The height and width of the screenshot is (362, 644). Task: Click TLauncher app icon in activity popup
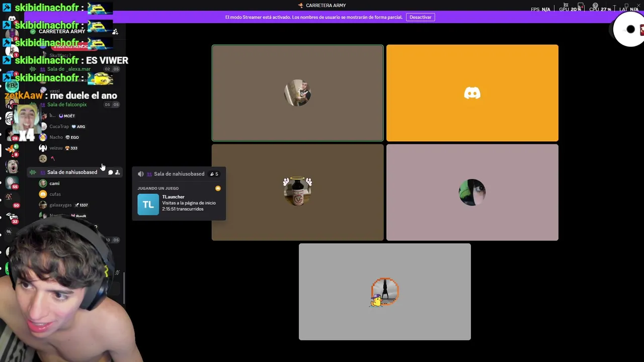pos(148,204)
